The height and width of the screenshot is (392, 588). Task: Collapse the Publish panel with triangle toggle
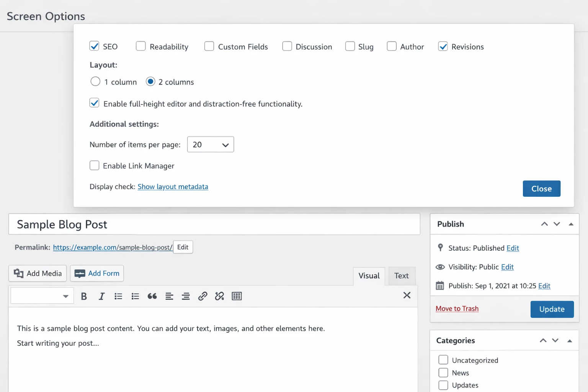point(571,224)
